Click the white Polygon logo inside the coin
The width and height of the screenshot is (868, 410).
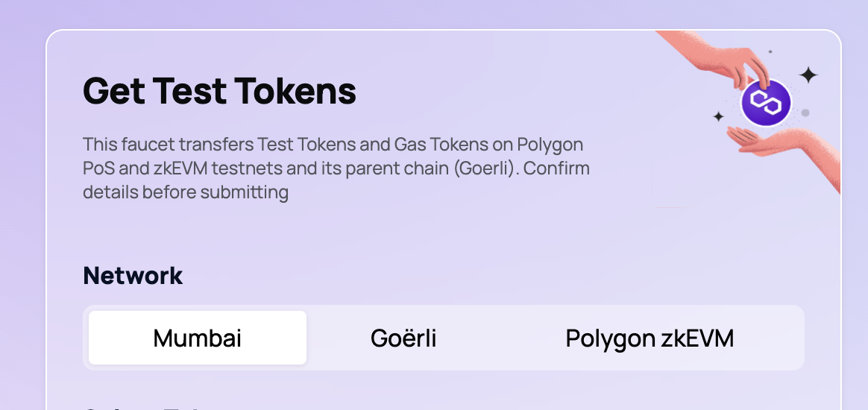pos(766,102)
